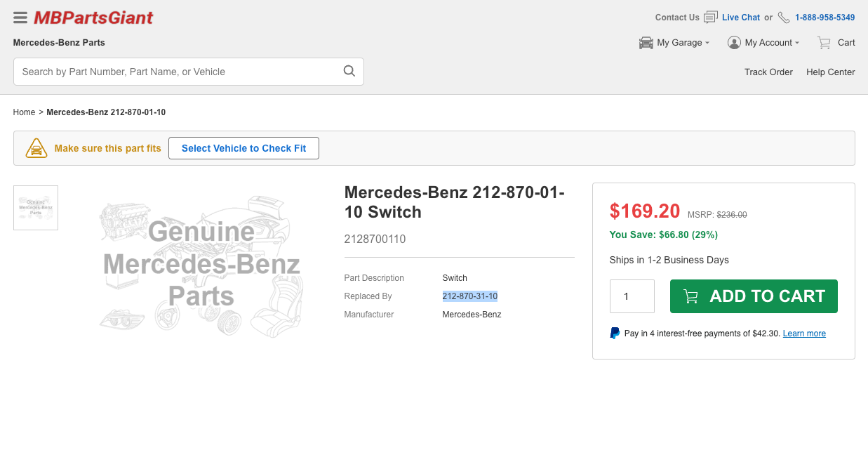Call number 1-888-958-5349 link

825,18
